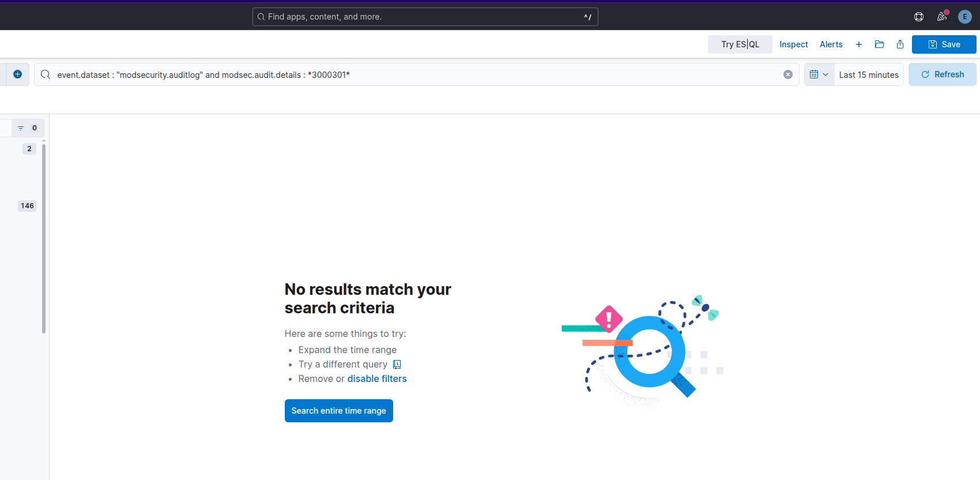
Task: Clear the query input text
Action: (x=788, y=74)
